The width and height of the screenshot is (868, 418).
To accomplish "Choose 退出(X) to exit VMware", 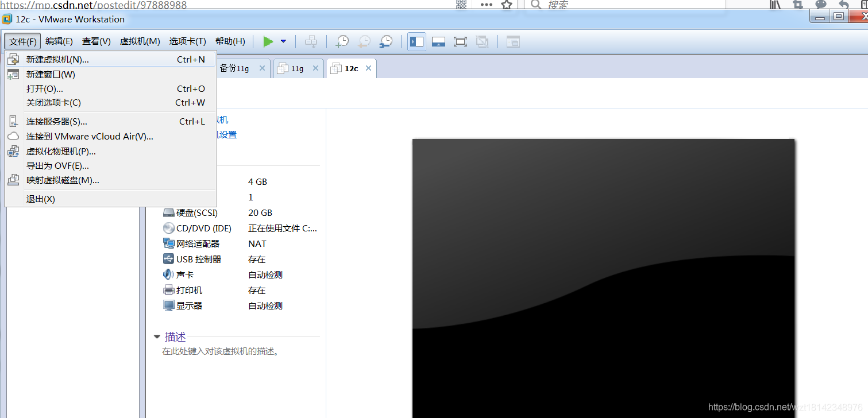I will point(110,199).
